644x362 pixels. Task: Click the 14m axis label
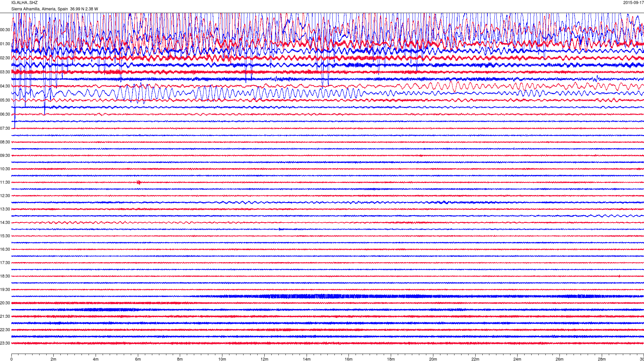(307, 359)
